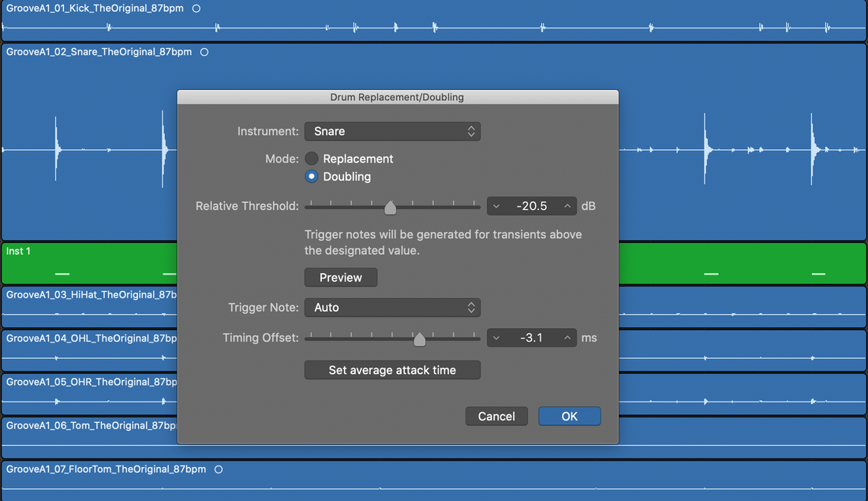Image resolution: width=868 pixels, height=501 pixels.
Task: Decrease Timing Offset with left chevron
Action: point(496,338)
